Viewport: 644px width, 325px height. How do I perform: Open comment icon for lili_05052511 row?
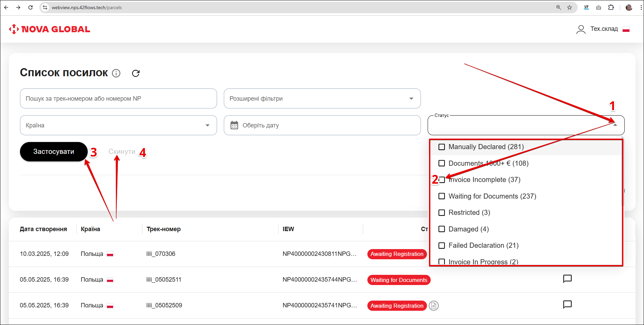[567, 279]
